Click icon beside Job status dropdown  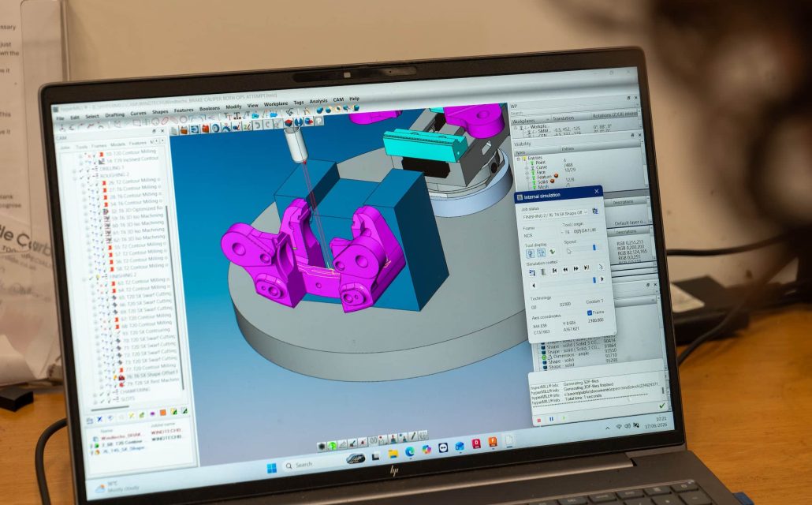[595, 211]
